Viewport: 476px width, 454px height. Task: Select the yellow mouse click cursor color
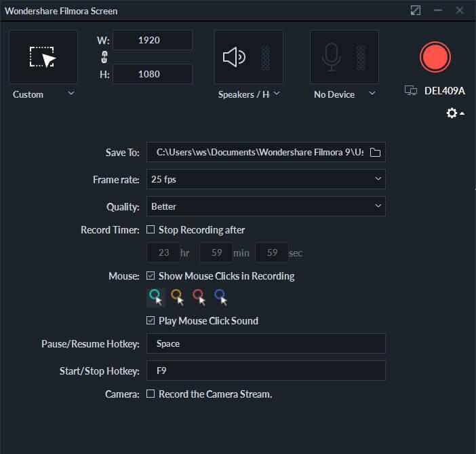(177, 297)
